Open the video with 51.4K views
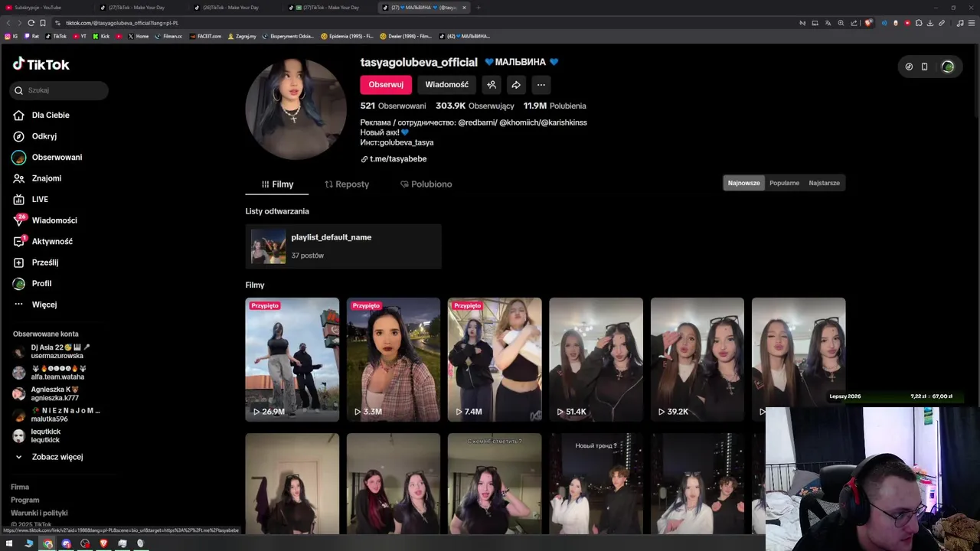The image size is (980, 551). click(x=596, y=360)
